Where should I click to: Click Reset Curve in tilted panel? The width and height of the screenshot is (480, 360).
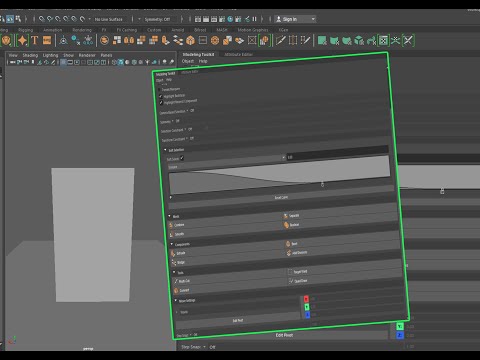(281, 198)
